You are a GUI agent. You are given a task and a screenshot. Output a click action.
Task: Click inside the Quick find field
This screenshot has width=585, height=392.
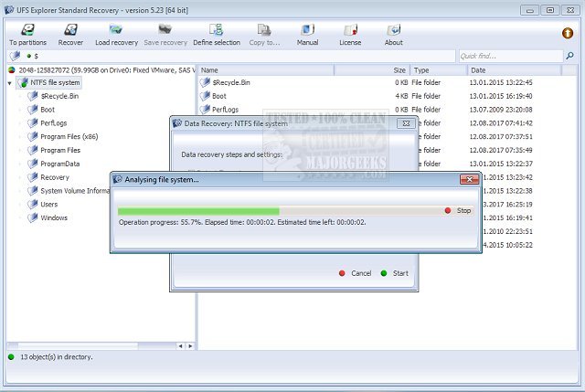point(510,56)
